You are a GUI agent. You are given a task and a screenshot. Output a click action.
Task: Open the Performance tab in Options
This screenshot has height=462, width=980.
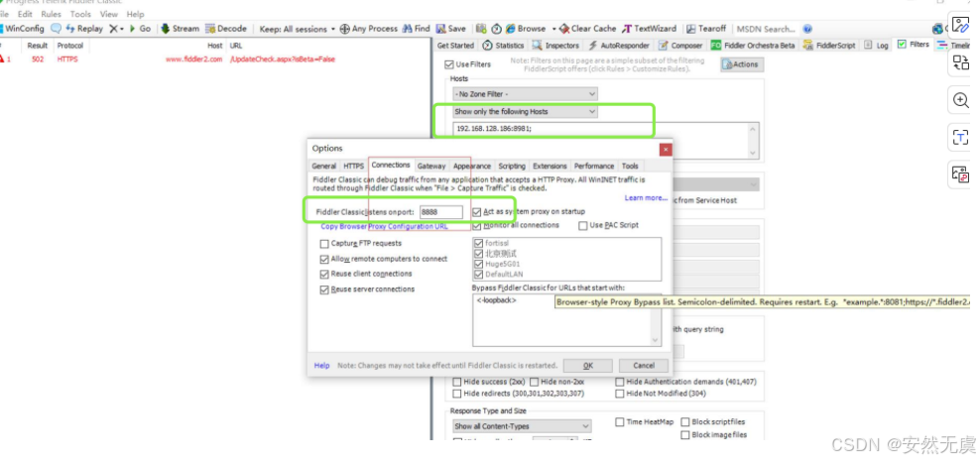(x=594, y=167)
